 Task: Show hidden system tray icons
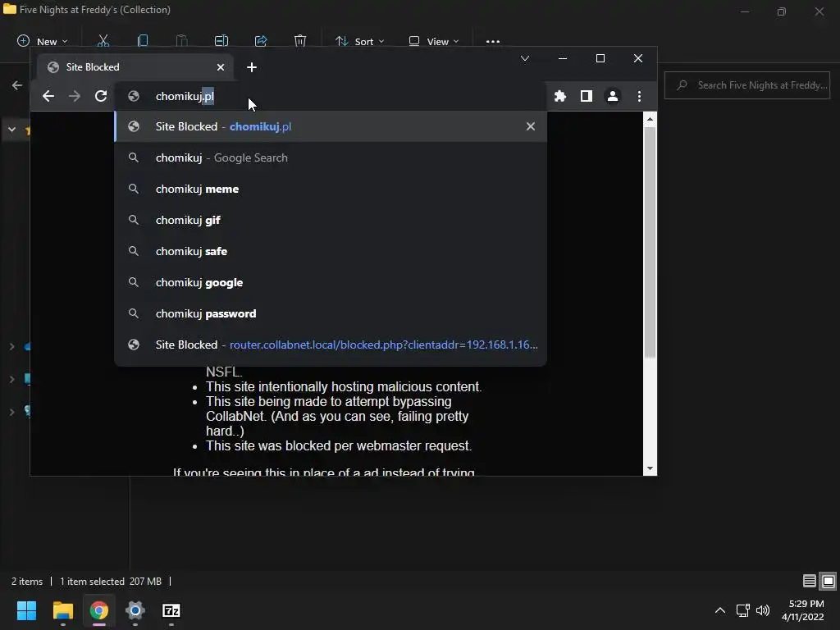click(720, 610)
